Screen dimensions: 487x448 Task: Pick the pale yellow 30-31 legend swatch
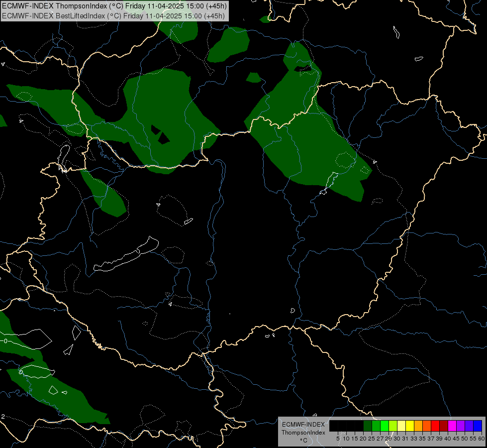pyautogui.click(x=401, y=426)
